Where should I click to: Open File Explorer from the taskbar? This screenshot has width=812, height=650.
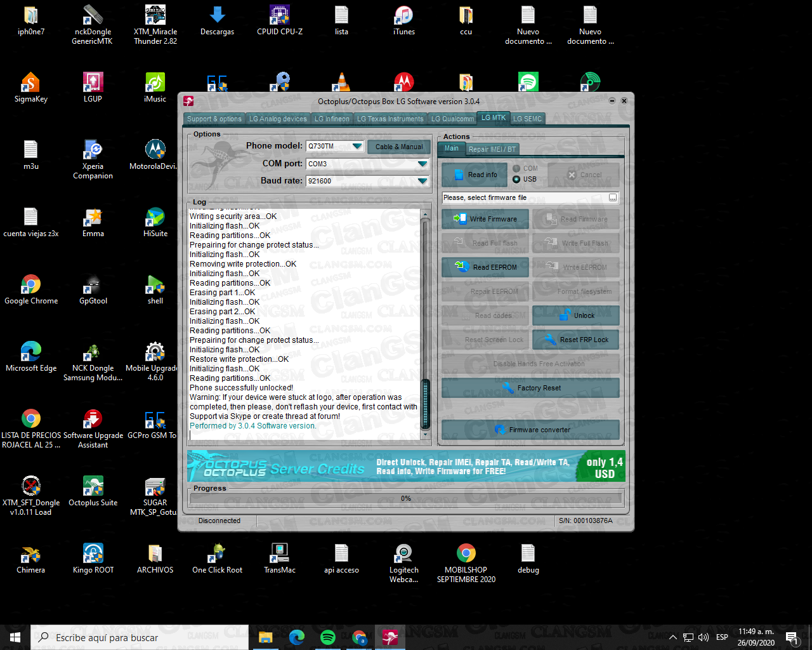(265, 637)
